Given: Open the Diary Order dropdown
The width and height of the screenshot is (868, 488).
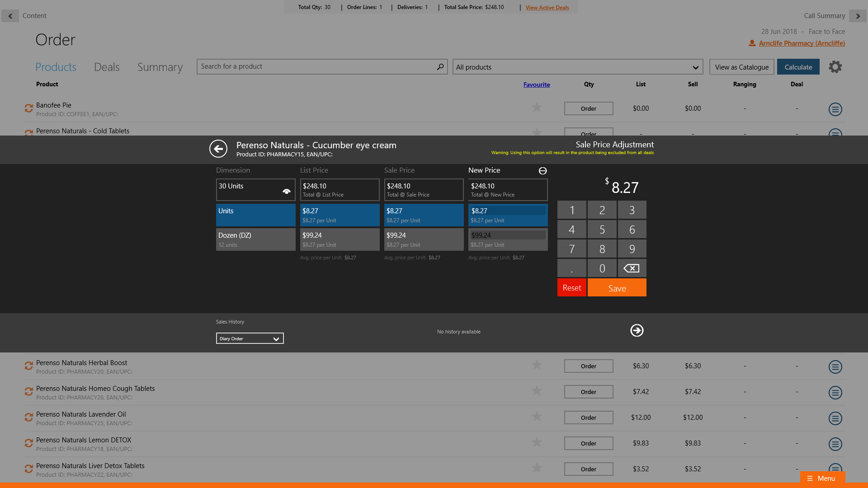Looking at the screenshot, I should [x=250, y=338].
